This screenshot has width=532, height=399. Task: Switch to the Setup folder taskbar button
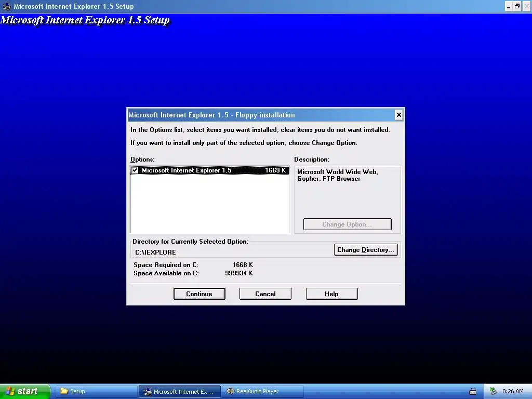pyautogui.click(x=96, y=391)
